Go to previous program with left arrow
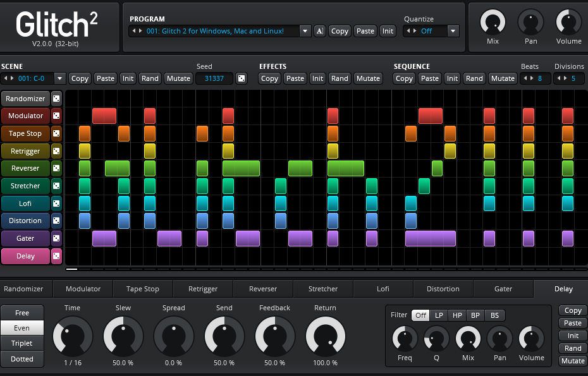The image size is (588, 376). pyautogui.click(x=134, y=31)
